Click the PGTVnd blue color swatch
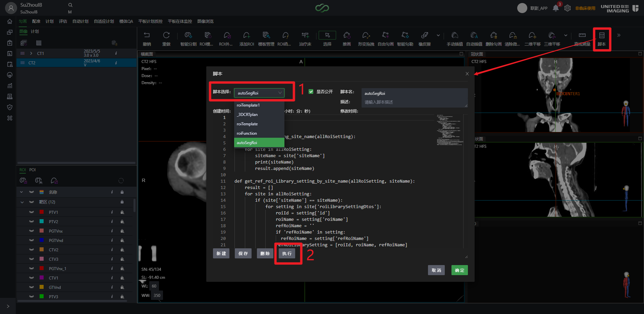 42,240
